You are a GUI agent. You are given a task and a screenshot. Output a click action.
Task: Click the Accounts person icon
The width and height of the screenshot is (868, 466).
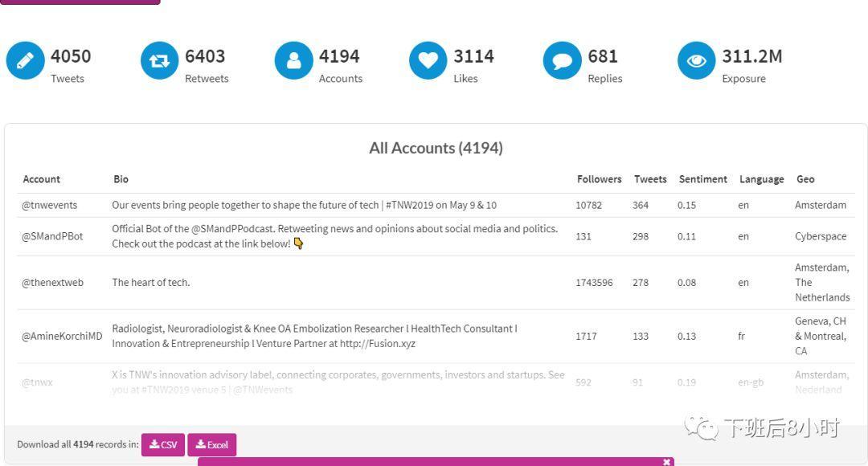pyautogui.click(x=294, y=61)
